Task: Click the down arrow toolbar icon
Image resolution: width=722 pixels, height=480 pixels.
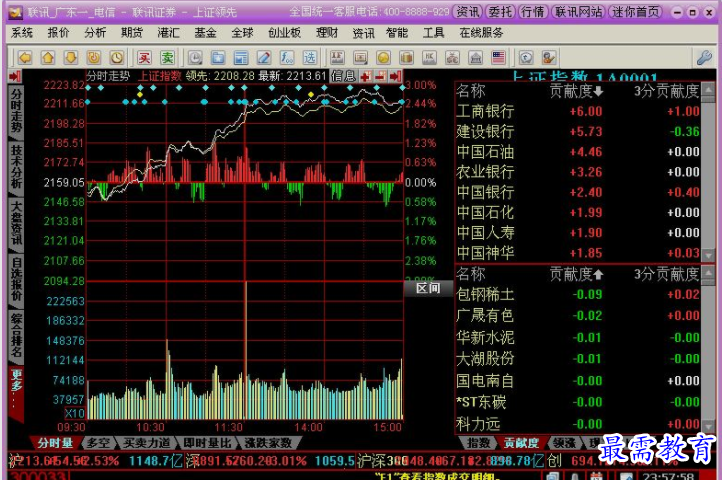Action: tap(71, 58)
